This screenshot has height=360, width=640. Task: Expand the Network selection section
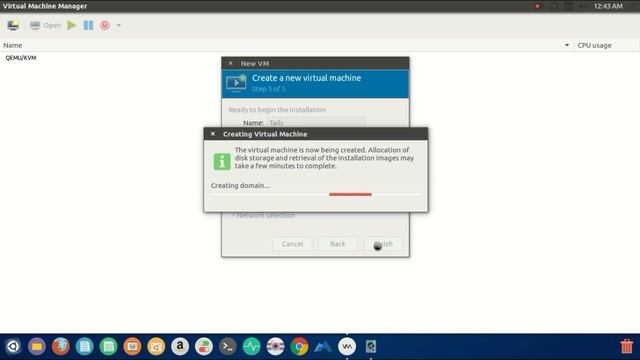(264, 216)
